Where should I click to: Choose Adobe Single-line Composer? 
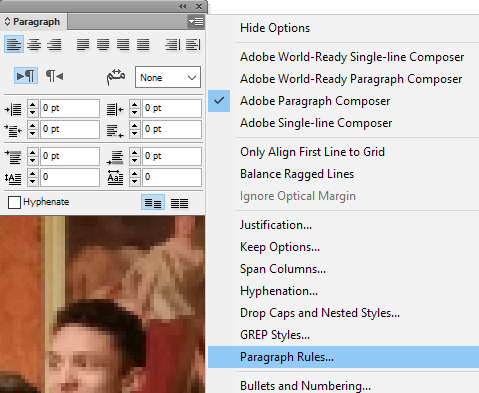[x=316, y=123]
